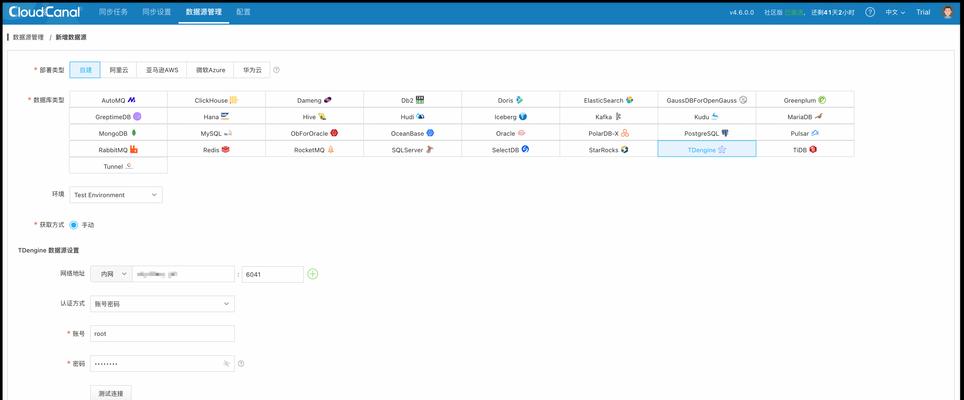Select RocketMQ database type
Viewport: 964px width, 400px height.
pos(314,149)
